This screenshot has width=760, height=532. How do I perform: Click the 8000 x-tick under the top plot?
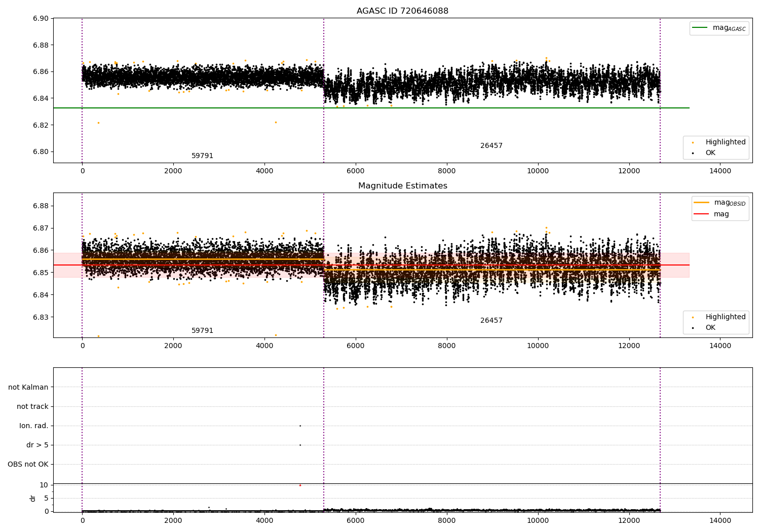click(x=447, y=171)
